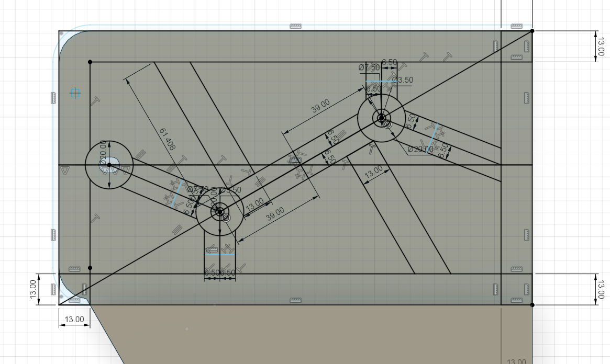Select the 13.00 dimension between the right diagonal parallel lines
The width and height of the screenshot is (610, 364).
(x=373, y=172)
